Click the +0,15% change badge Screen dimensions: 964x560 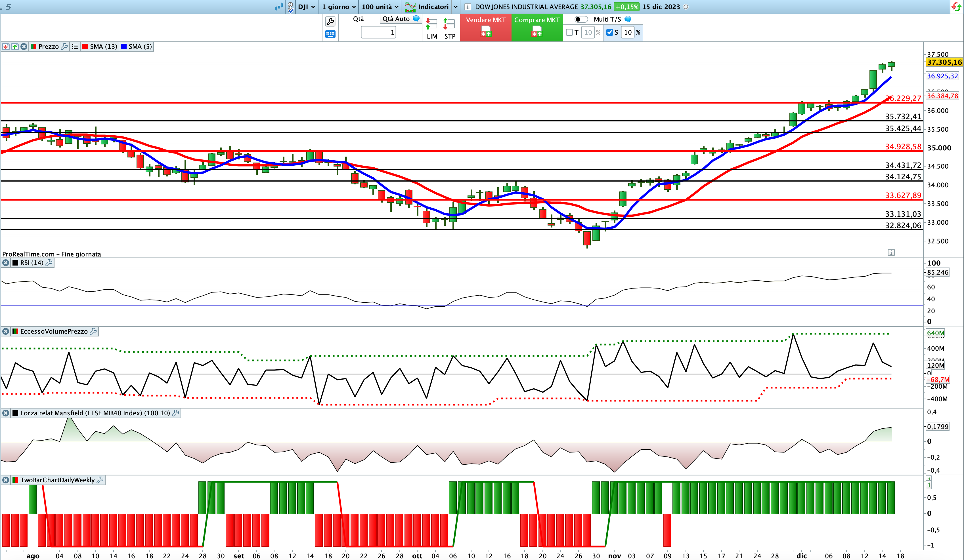point(626,7)
